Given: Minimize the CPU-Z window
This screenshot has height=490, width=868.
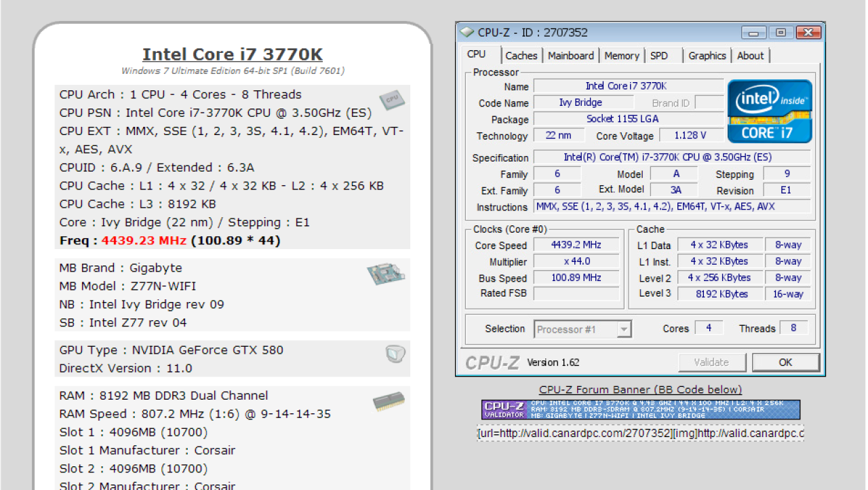Looking at the screenshot, I should 753,32.
